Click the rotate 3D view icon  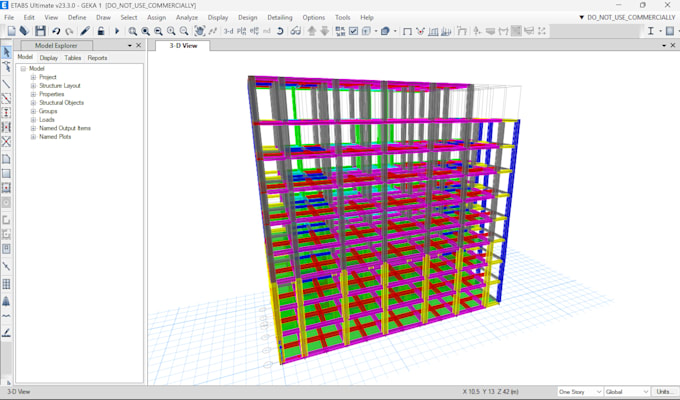(x=280, y=31)
